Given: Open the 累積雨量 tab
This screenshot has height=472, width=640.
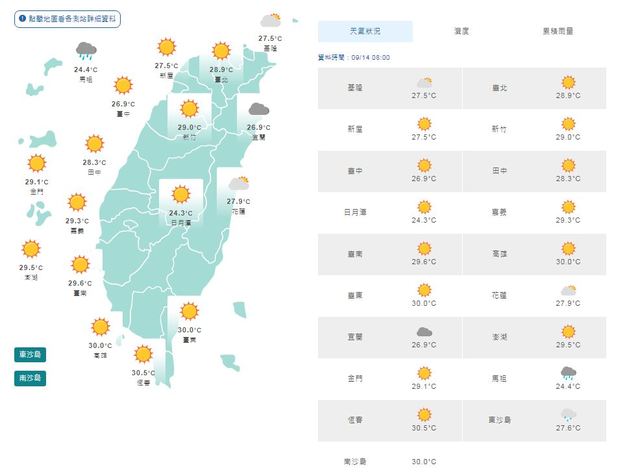Looking at the screenshot, I should click(x=558, y=31).
